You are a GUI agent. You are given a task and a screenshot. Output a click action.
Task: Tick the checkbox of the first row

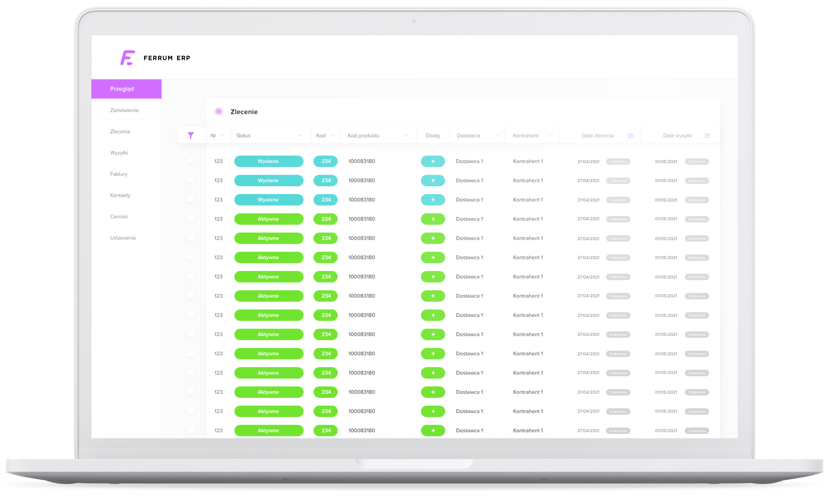[191, 161]
